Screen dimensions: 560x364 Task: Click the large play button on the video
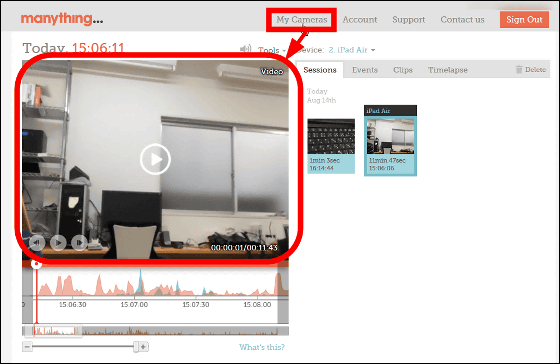(x=155, y=159)
